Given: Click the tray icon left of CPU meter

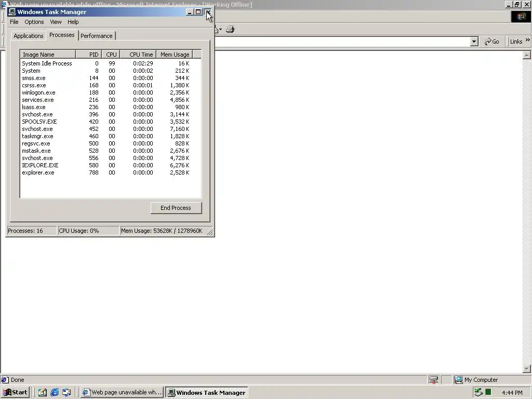Looking at the screenshot, I should click(478, 392).
